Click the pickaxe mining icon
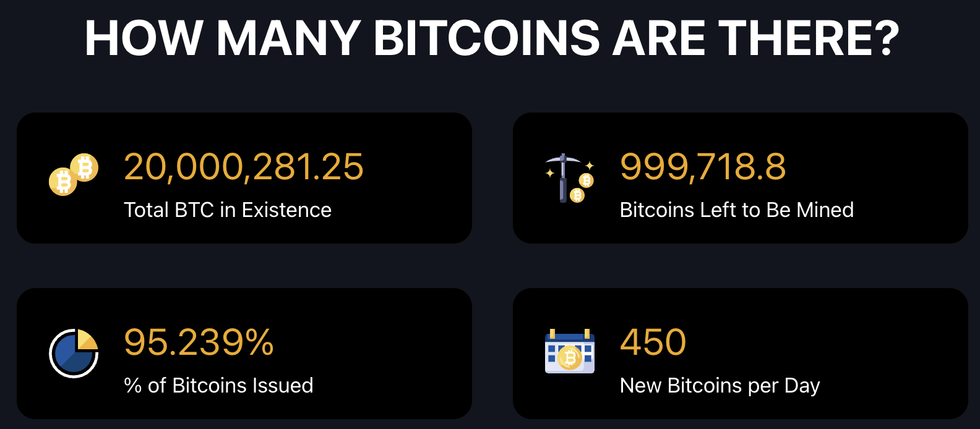Screen dimensions: 980x429 click(569, 178)
